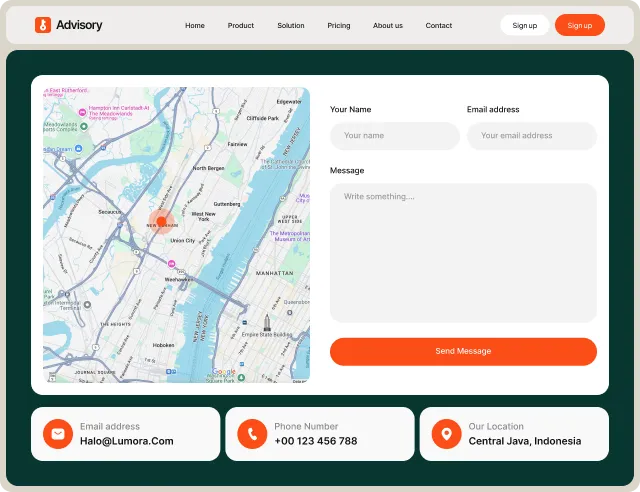640x492 pixels.
Task: Click the white Sign up button
Action: point(525,25)
